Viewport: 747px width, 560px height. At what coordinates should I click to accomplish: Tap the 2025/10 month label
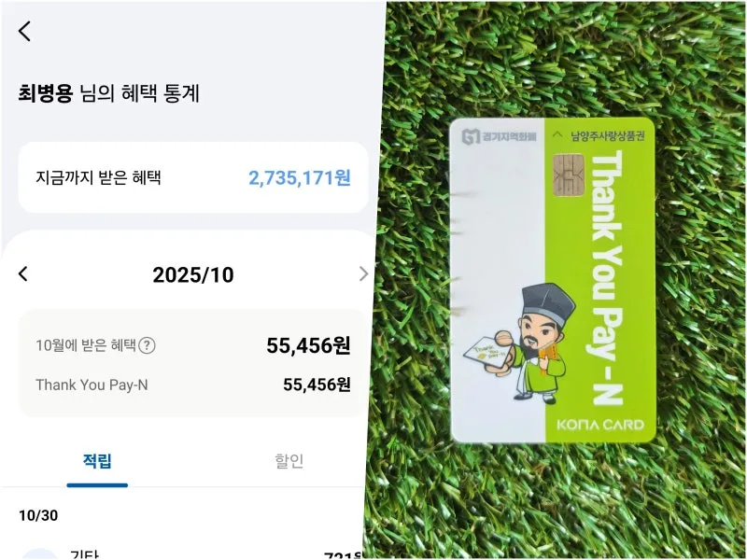coord(193,274)
